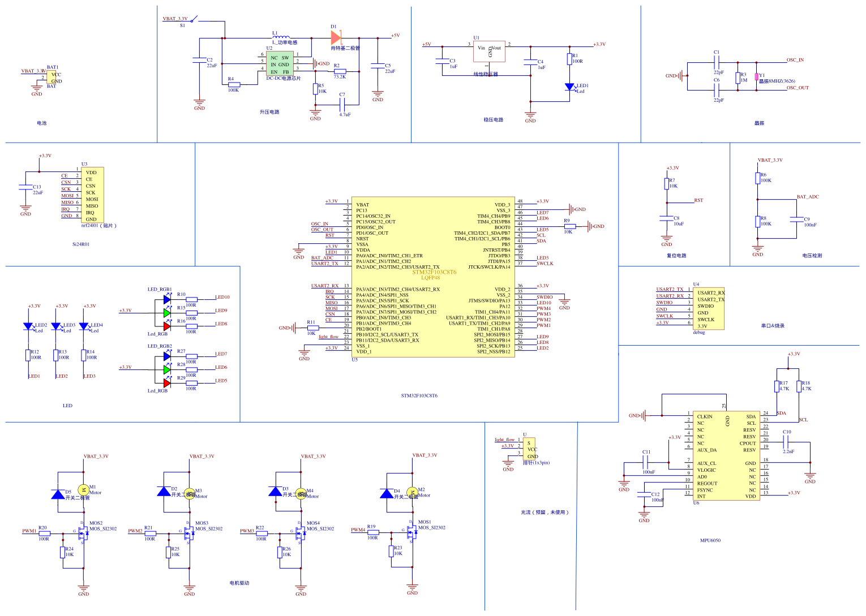Select the blue LED in Led_RGB1

[166, 299]
